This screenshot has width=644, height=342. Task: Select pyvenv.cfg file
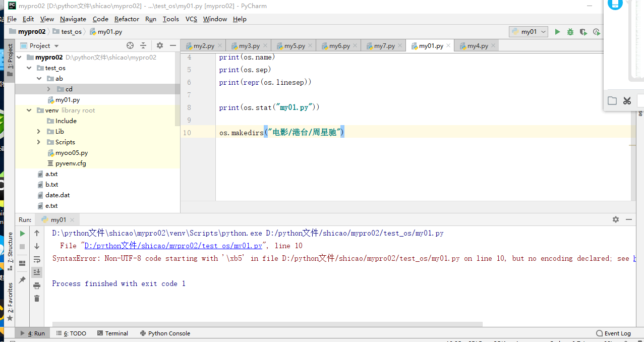[x=67, y=163]
